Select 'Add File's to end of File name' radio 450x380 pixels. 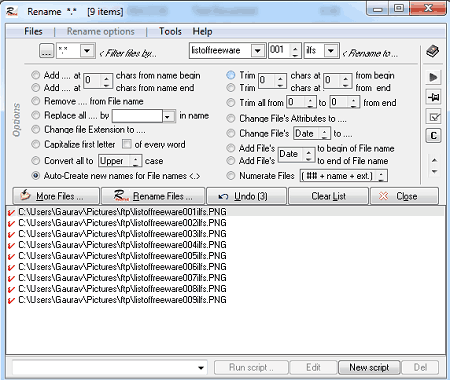tap(231, 161)
